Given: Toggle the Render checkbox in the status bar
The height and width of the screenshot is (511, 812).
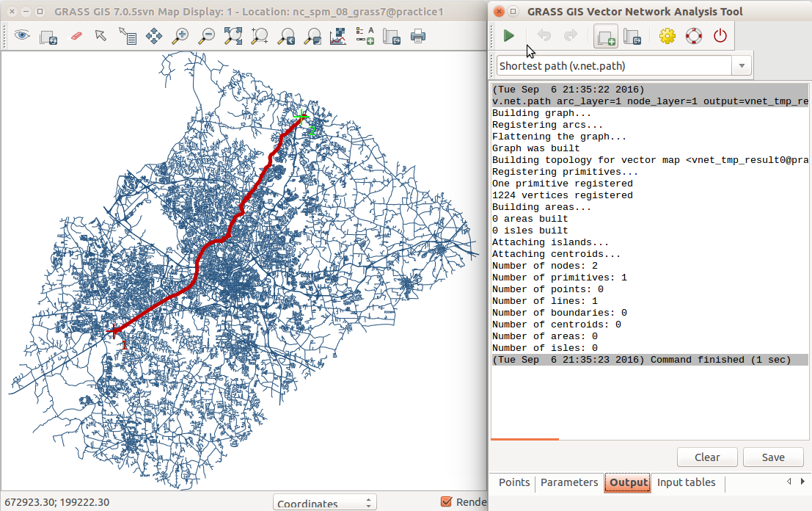Looking at the screenshot, I should 446,501.
